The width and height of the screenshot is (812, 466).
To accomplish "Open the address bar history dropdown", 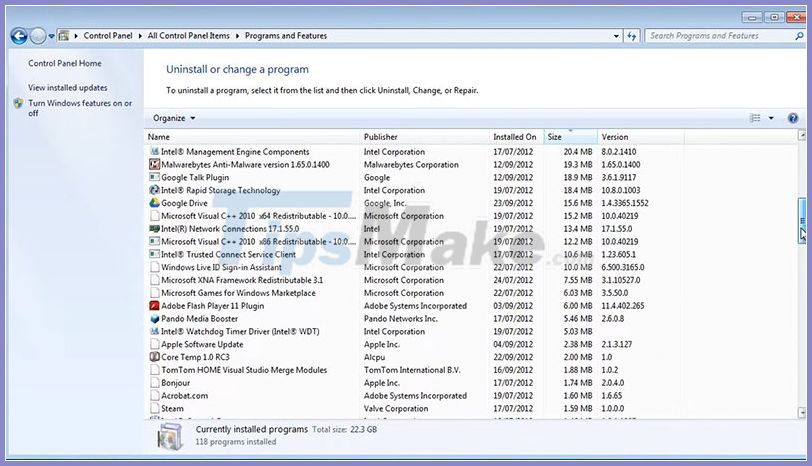I will (616, 36).
